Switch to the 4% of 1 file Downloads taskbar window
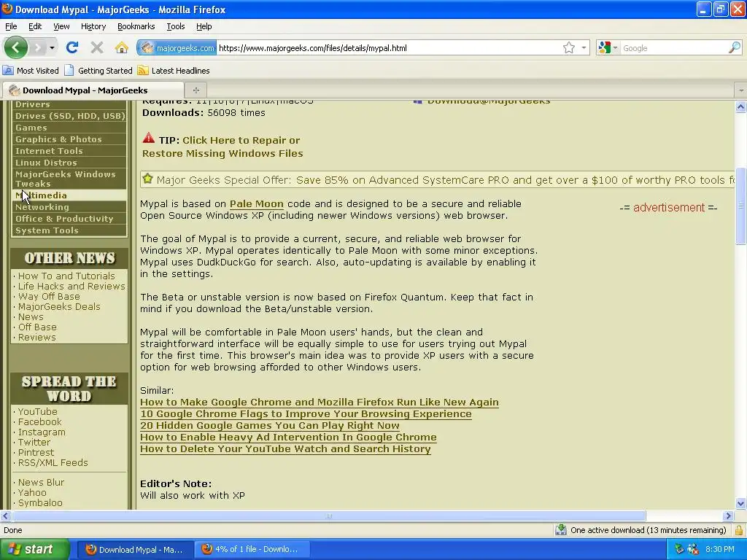747x560 pixels. (252, 550)
